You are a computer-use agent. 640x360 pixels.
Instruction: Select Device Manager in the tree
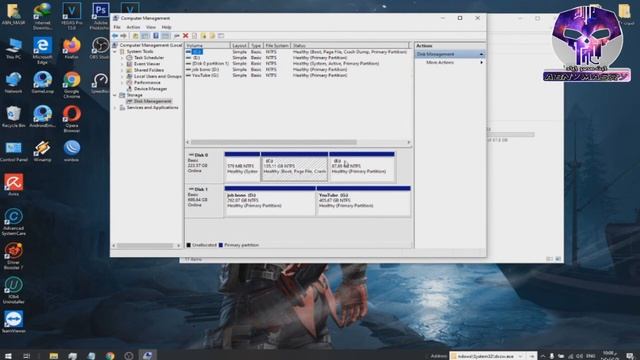click(150, 89)
